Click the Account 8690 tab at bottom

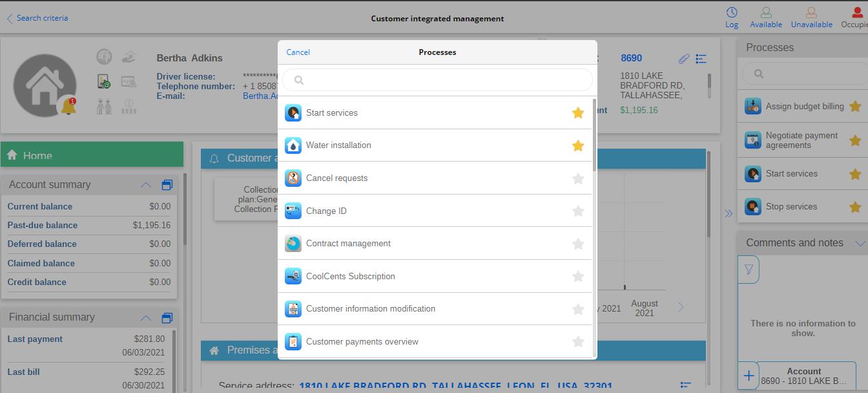804,376
